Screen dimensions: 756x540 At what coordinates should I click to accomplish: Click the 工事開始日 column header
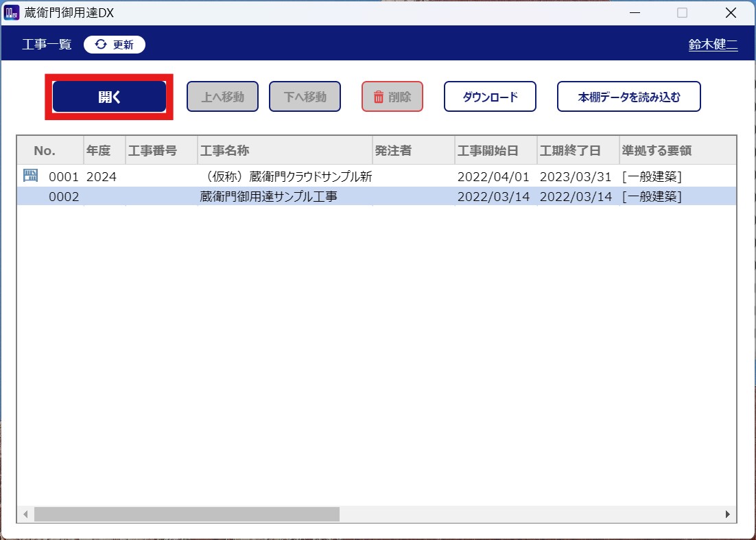[496, 150]
